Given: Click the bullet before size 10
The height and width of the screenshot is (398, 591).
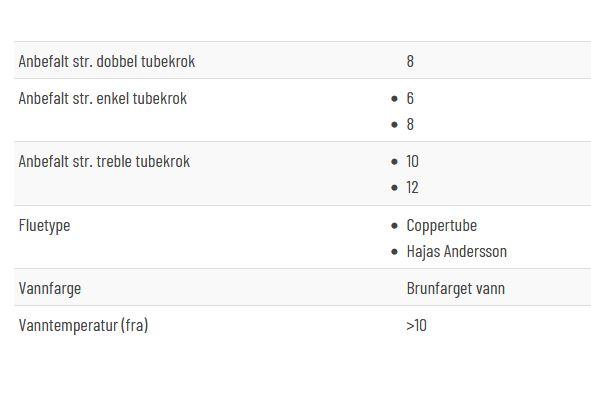Looking at the screenshot, I should pyautogui.click(x=394, y=162).
